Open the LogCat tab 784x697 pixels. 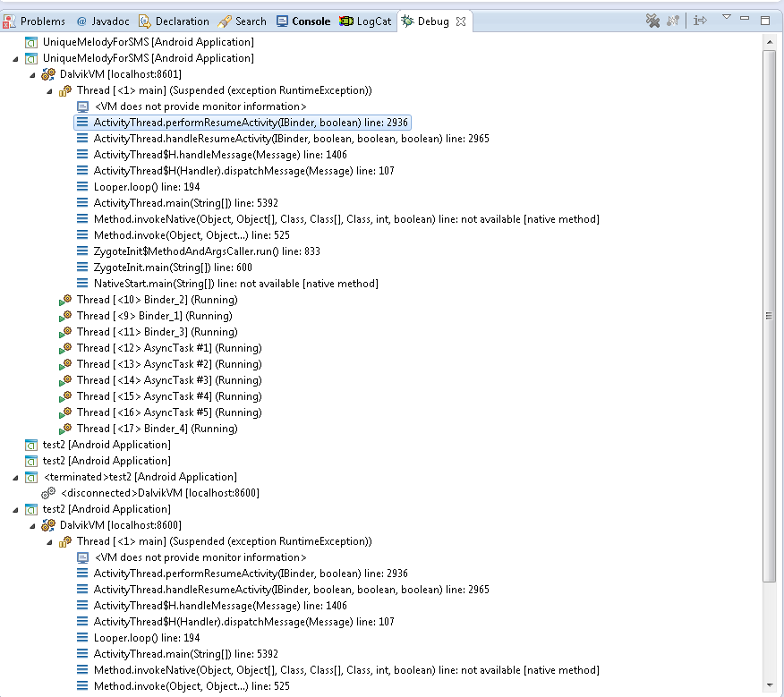(365, 21)
